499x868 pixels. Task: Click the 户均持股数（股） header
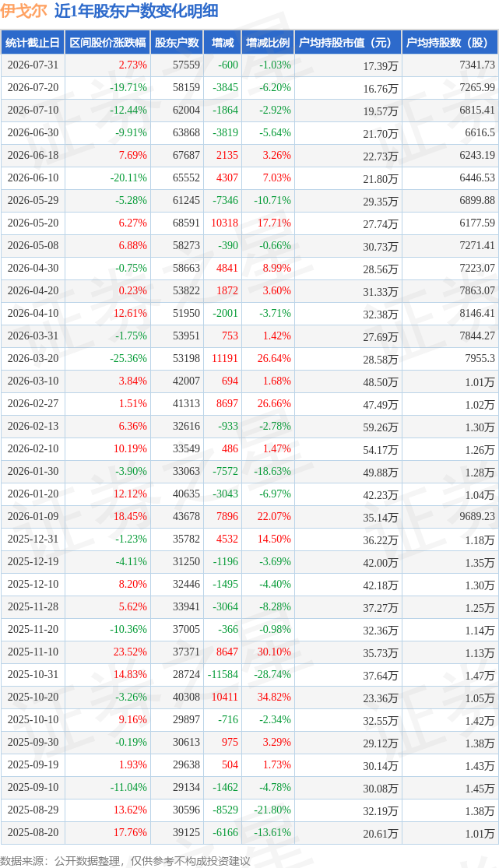coord(450,43)
